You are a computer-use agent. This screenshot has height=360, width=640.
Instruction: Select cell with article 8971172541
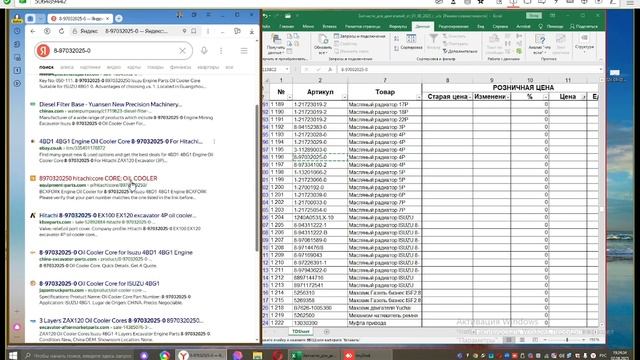click(320, 285)
